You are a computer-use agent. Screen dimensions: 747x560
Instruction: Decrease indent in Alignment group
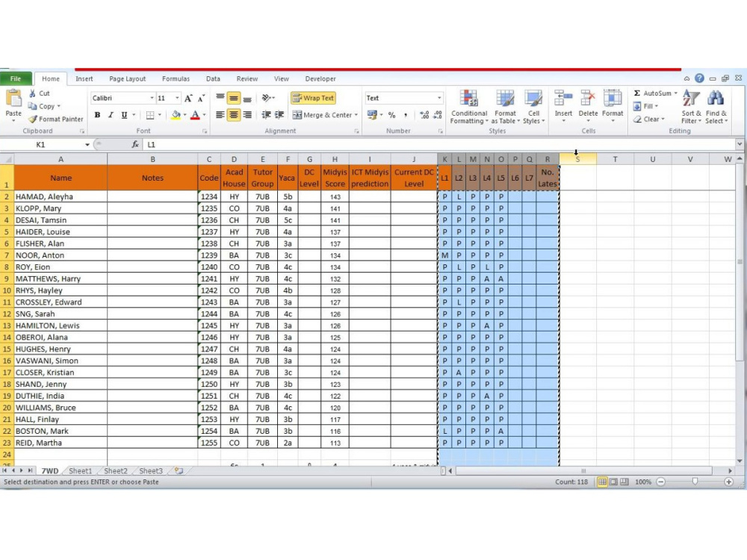coord(267,115)
